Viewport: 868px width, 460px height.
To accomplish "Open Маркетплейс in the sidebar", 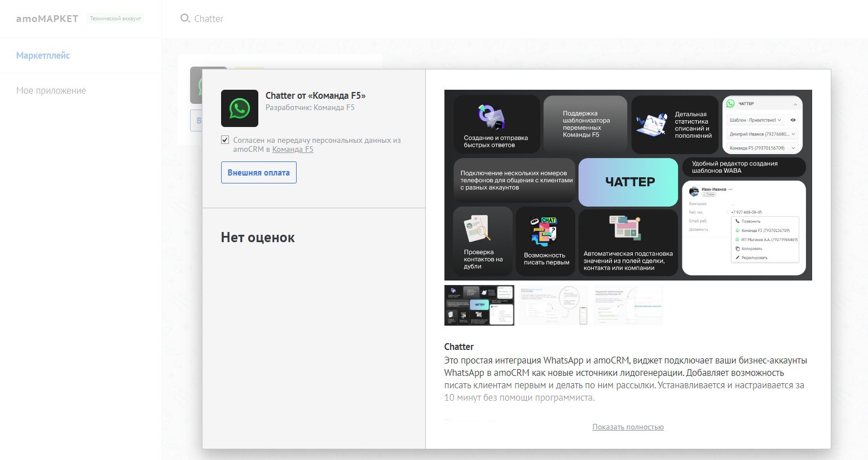I will coord(43,55).
